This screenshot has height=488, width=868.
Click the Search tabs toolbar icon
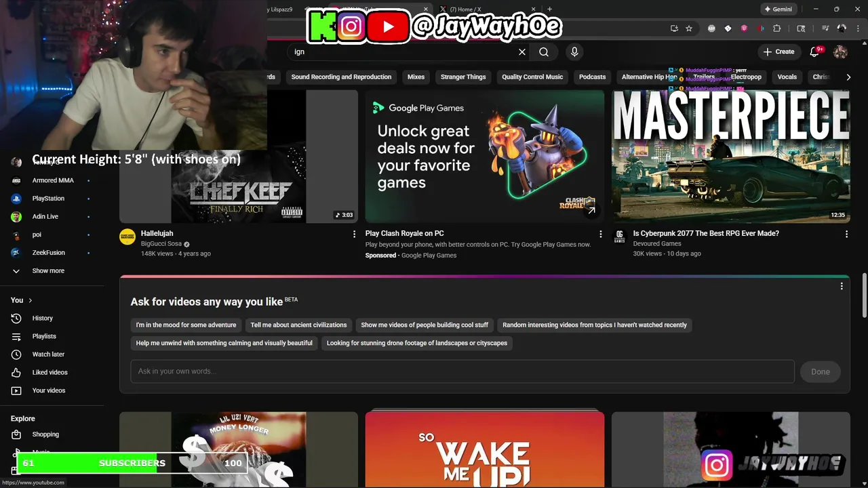coord(801,28)
